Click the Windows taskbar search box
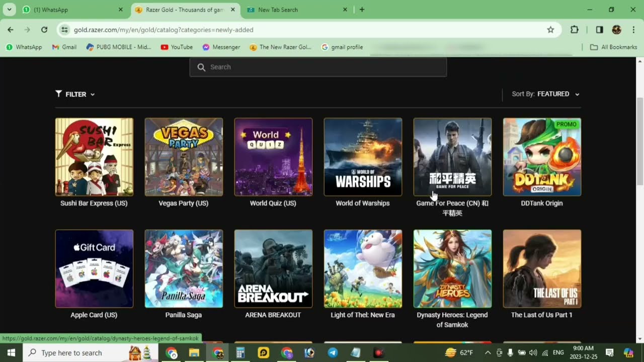 coord(91,352)
